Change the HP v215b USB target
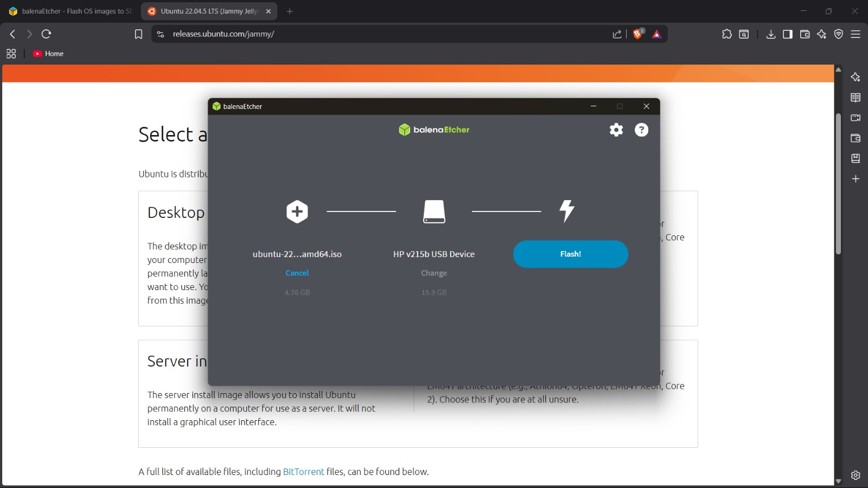868x488 pixels. click(x=434, y=273)
